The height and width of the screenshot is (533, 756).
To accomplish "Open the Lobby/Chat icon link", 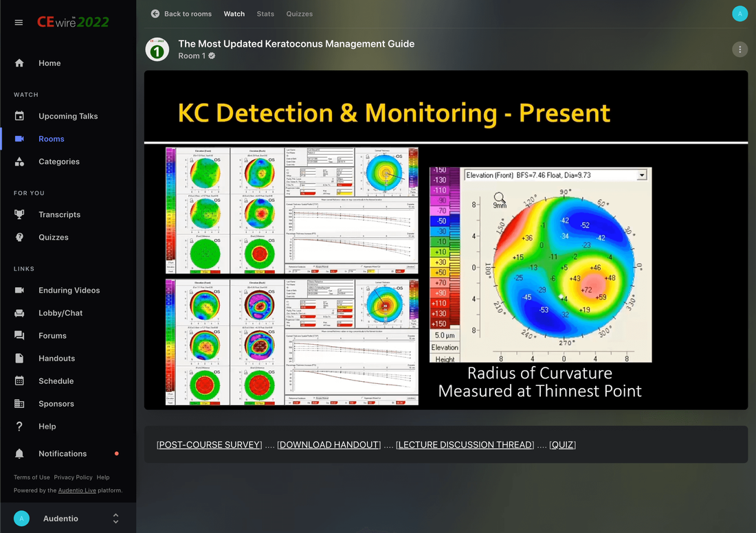I will click(x=19, y=313).
